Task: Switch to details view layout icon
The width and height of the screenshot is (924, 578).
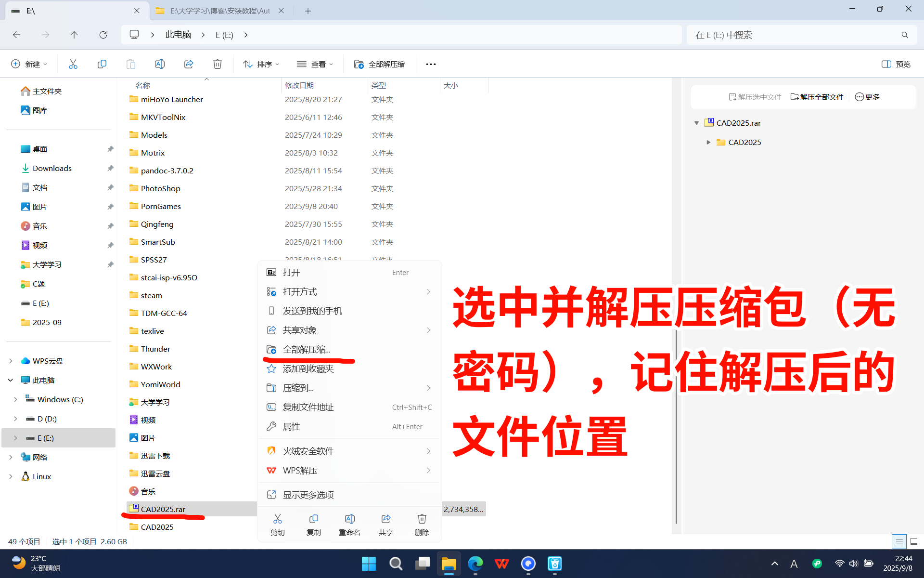Action: tap(898, 541)
